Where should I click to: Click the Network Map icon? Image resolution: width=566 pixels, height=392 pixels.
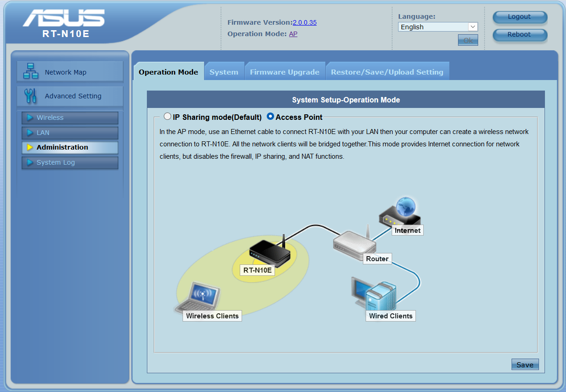[x=31, y=72]
